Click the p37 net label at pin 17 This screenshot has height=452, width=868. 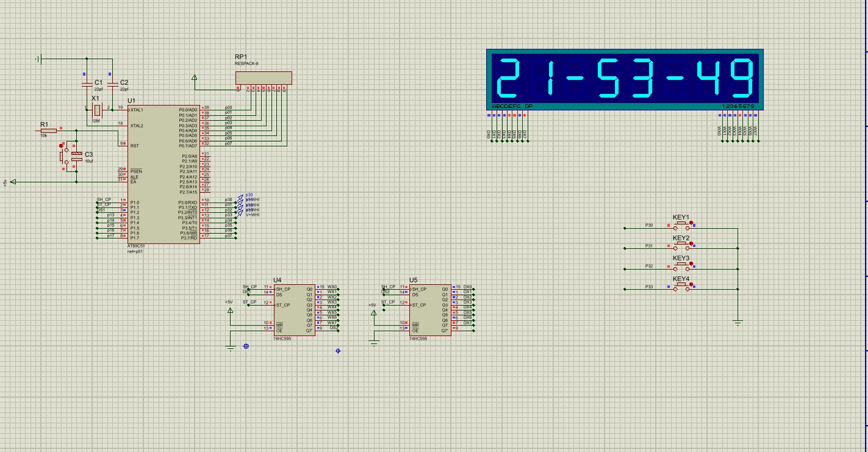(228, 236)
